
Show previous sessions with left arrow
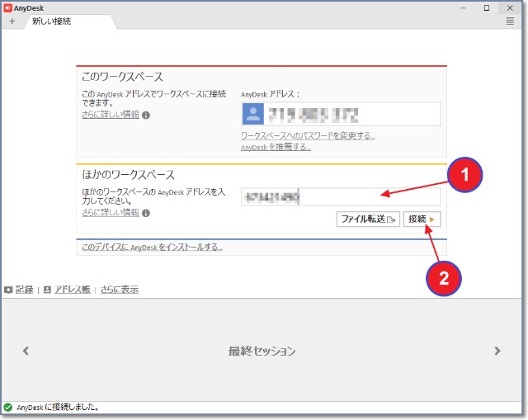click(26, 351)
